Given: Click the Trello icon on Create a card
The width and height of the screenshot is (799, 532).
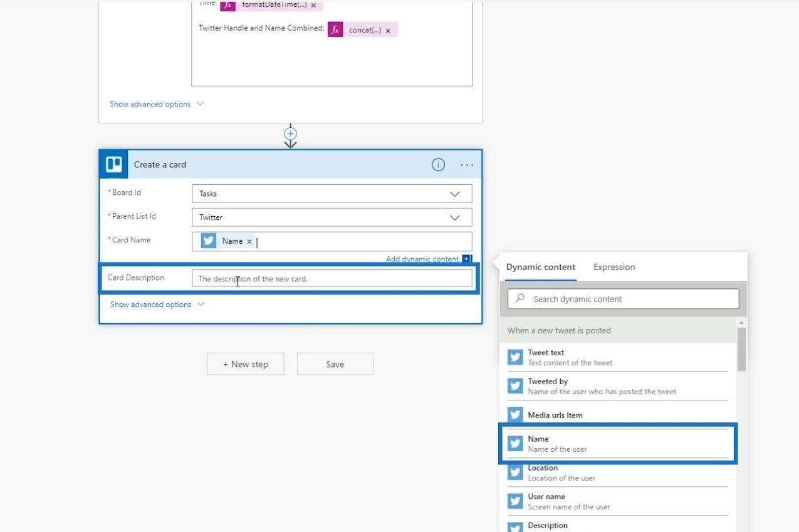Looking at the screenshot, I should (x=113, y=164).
